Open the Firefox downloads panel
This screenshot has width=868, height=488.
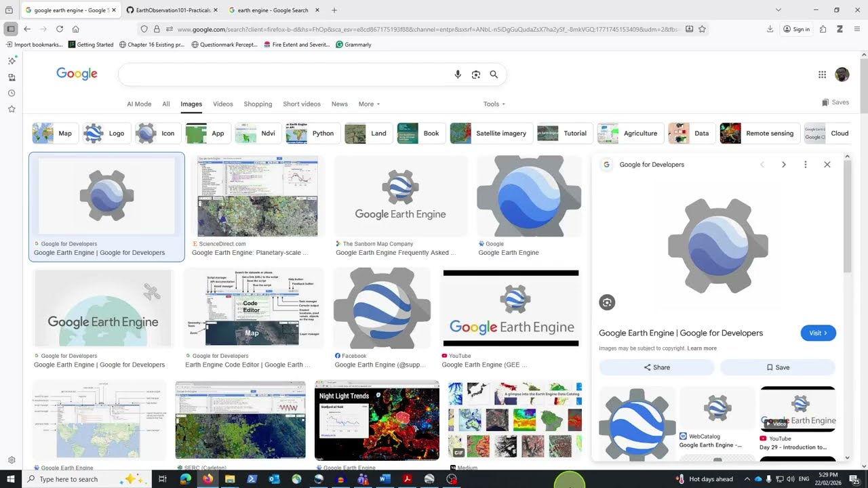[770, 29]
